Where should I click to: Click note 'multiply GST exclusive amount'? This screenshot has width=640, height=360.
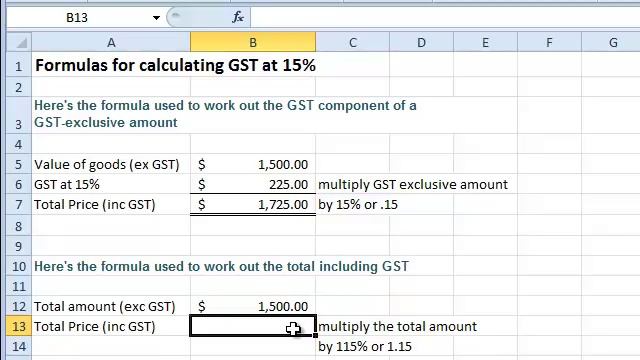pos(413,184)
